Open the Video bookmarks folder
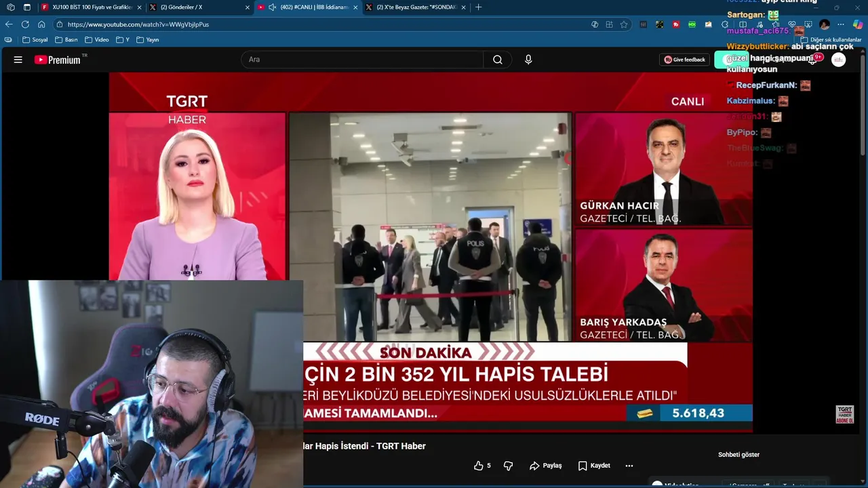The height and width of the screenshot is (488, 868). tap(96, 40)
